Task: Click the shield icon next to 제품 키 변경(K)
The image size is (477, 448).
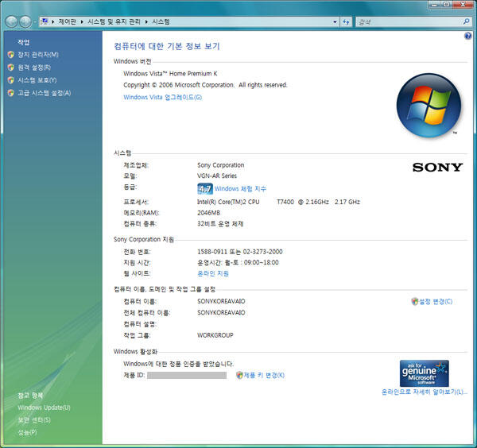Action: pos(239,375)
